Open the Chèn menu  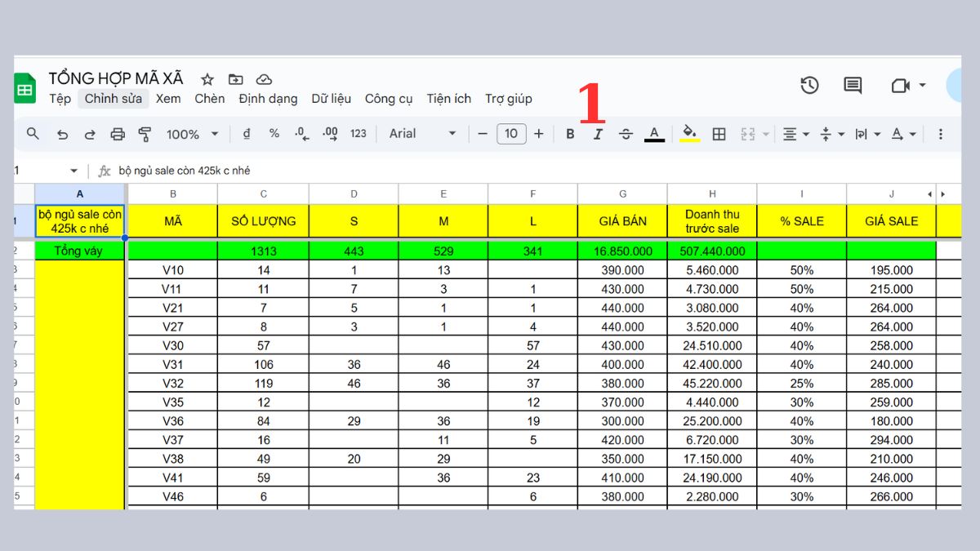click(210, 99)
